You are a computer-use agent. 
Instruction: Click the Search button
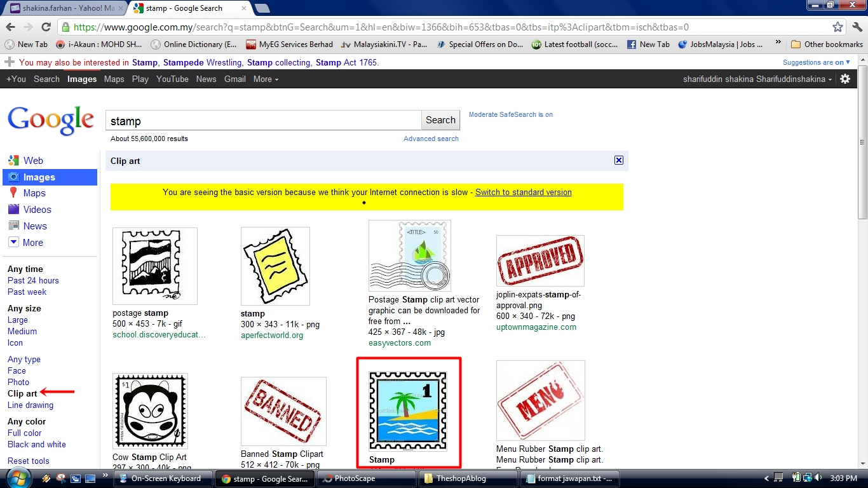click(440, 120)
